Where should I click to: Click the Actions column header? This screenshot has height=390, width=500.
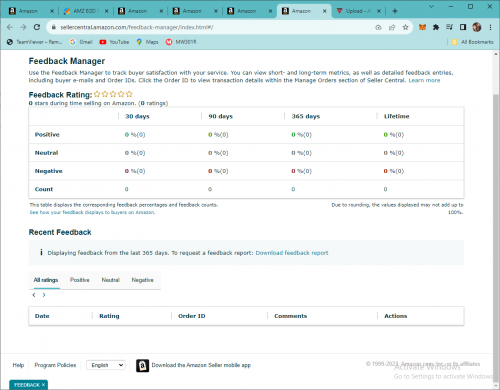[x=396, y=316]
